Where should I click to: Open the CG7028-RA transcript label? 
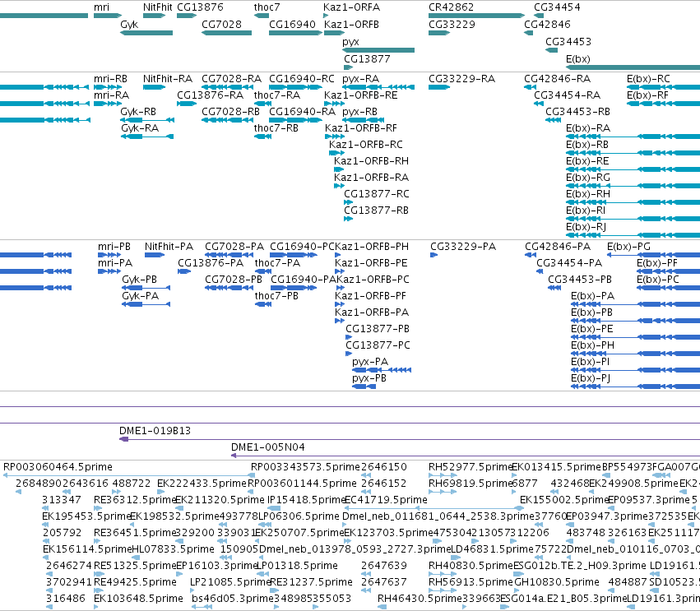click(x=232, y=79)
